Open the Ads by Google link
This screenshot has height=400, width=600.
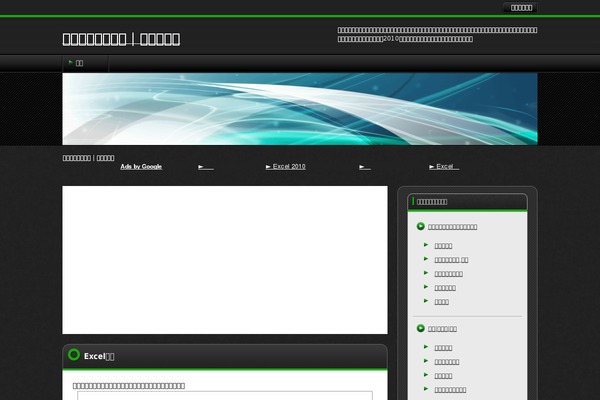pyautogui.click(x=141, y=167)
